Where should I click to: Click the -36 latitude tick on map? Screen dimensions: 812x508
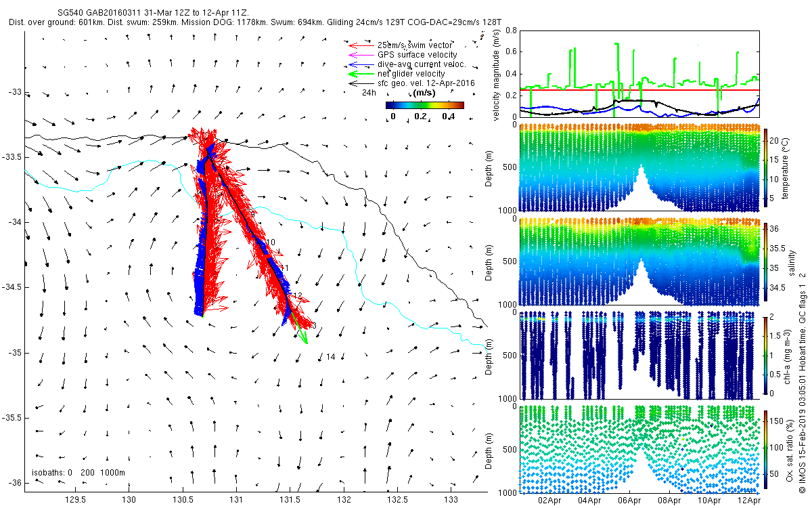pos(15,483)
